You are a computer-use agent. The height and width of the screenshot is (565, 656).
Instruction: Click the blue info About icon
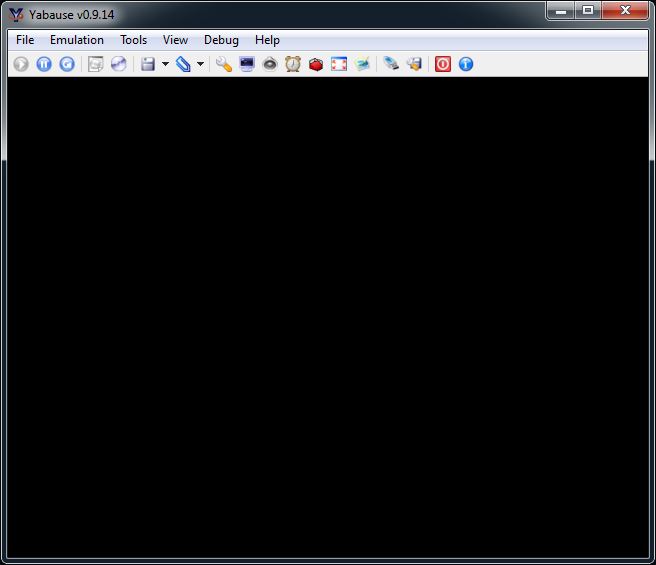point(466,64)
